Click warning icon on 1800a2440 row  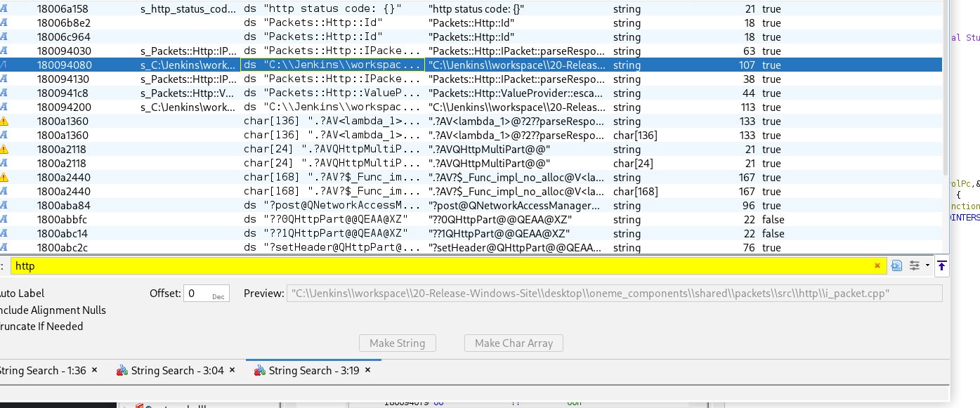pos(4,178)
